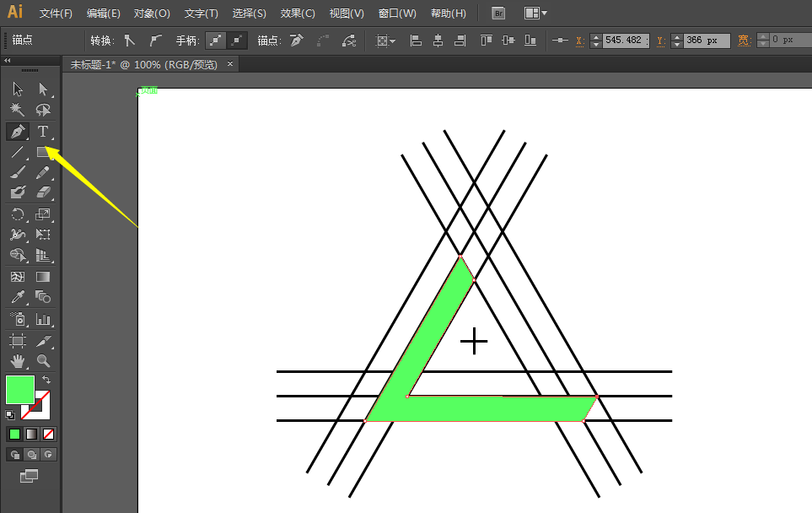Open the Arrange Documents dropdown

coord(535,13)
